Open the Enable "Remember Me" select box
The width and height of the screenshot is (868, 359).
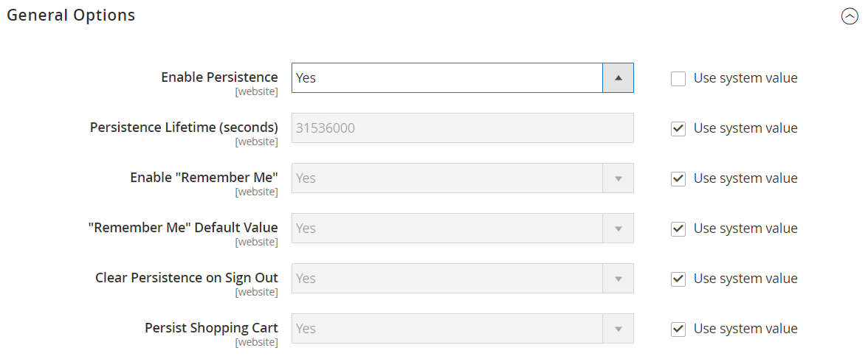pos(462,178)
